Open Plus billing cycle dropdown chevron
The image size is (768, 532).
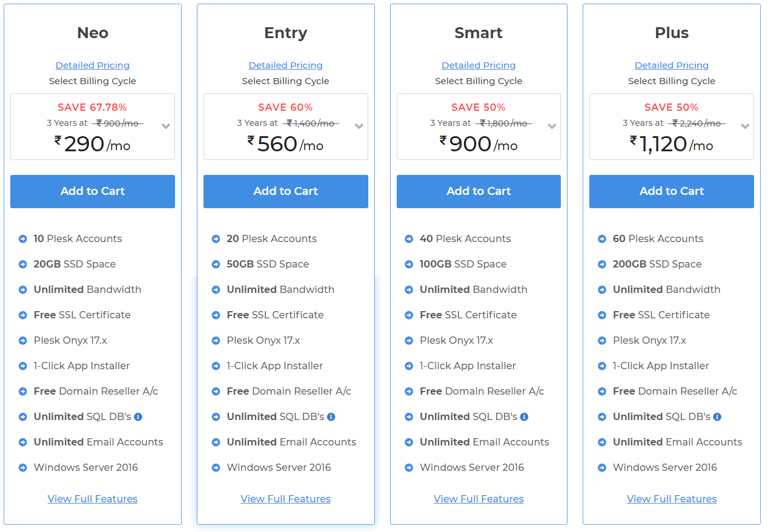[x=745, y=126]
